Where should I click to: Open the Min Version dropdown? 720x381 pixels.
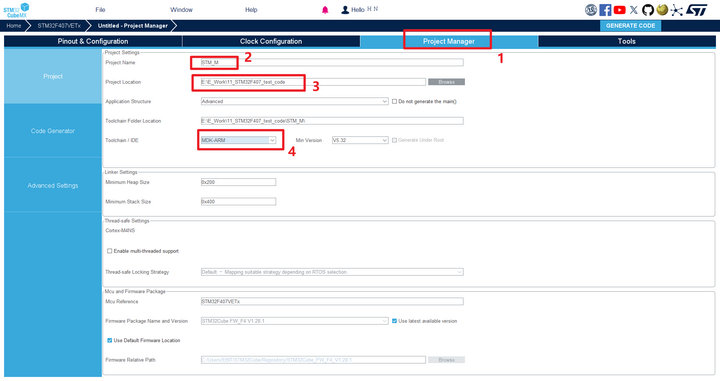pos(360,140)
